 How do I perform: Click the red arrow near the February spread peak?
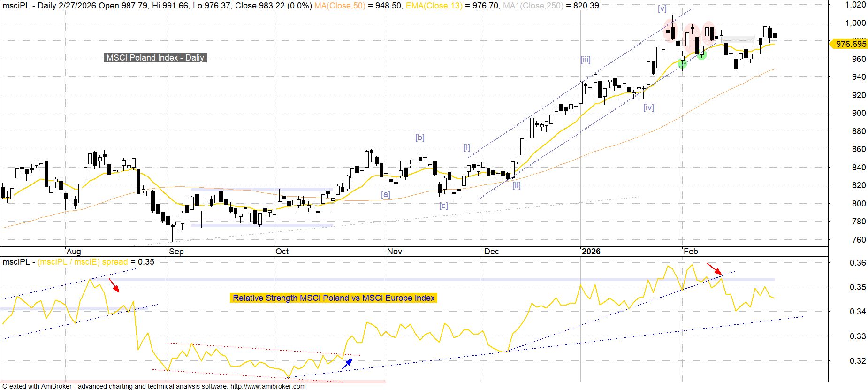[x=715, y=268]
